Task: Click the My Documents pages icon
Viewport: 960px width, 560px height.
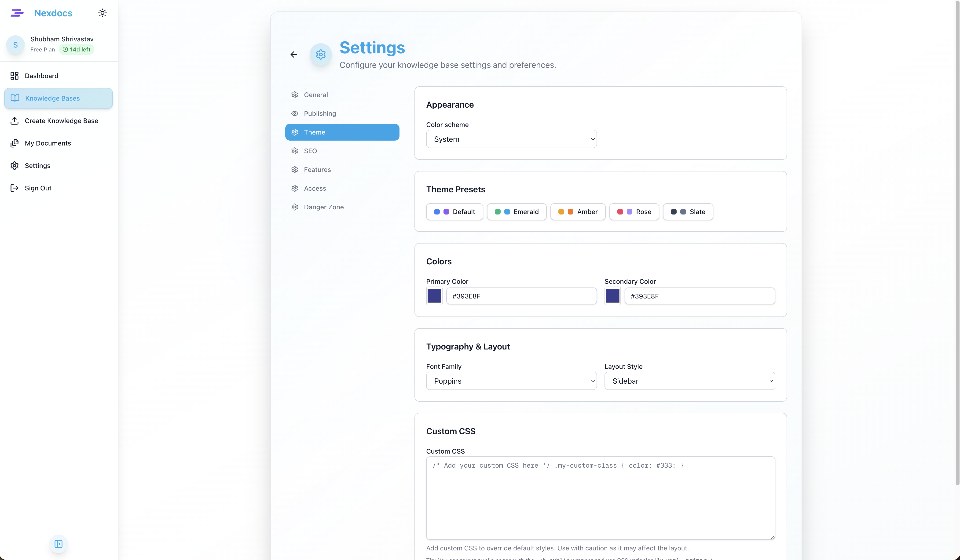Action: pyautogui.click(x=15, y=143)
